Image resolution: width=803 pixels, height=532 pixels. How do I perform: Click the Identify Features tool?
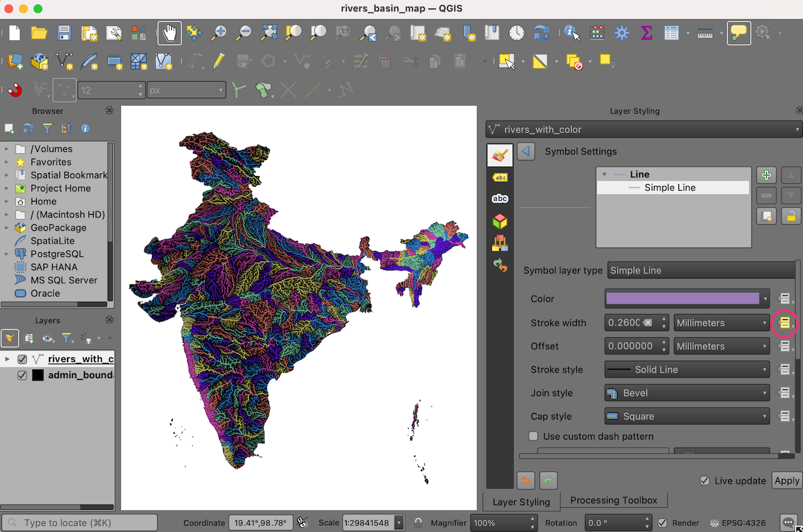pos(571,33)
